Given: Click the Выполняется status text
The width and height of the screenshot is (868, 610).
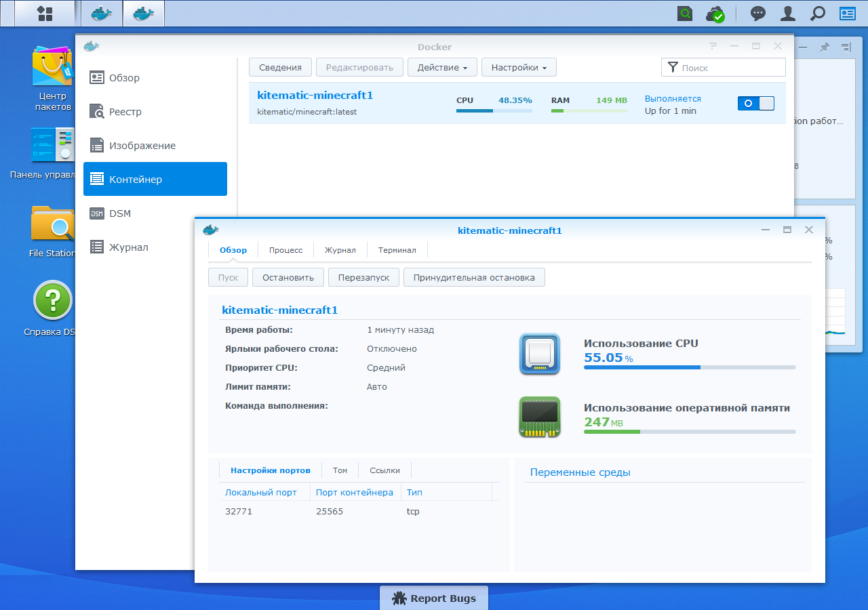Looking at the screenshot, I should [x=673, y=99].
